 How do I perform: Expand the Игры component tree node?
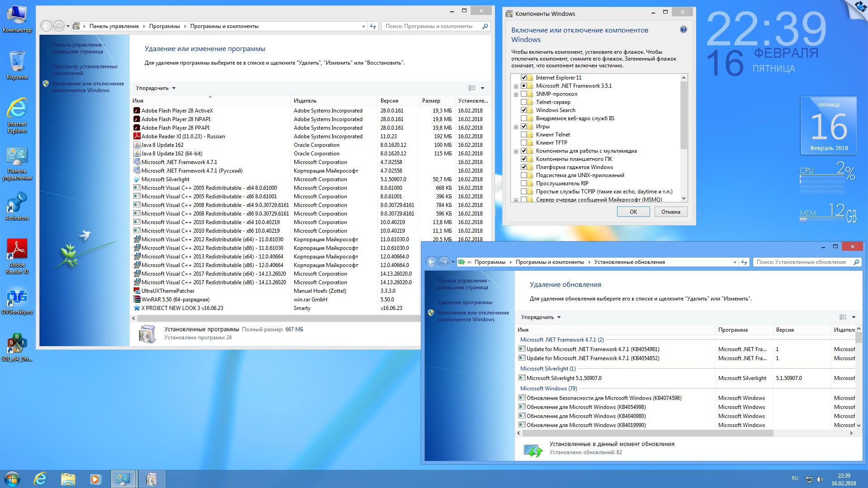(x=516, y=127)
